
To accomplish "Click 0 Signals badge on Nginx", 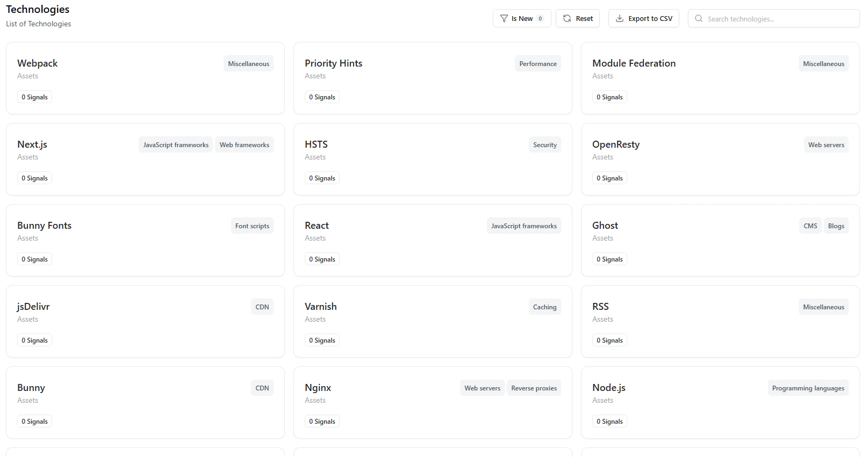I will (322, 421).
